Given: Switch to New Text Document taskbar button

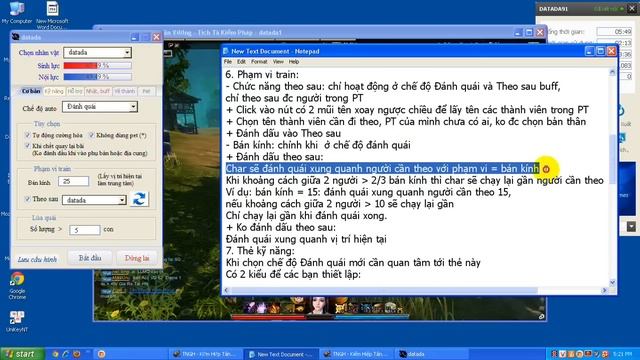Looking at the screenshot, I should [280, 354].
